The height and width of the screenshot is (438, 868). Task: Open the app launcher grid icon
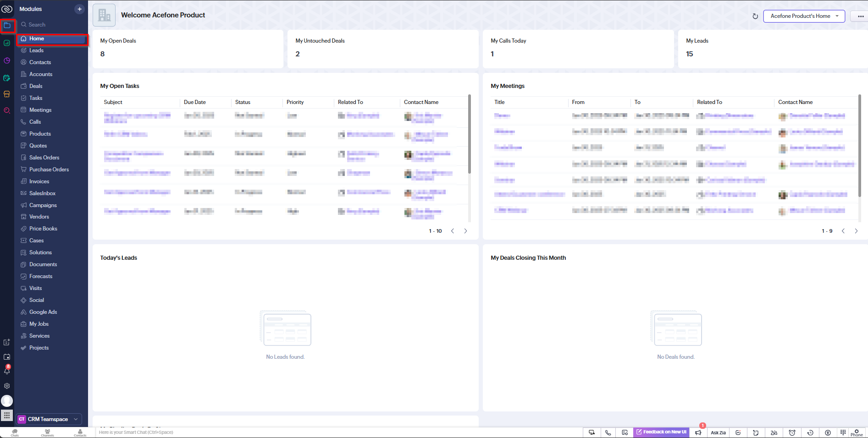(7, 416)
